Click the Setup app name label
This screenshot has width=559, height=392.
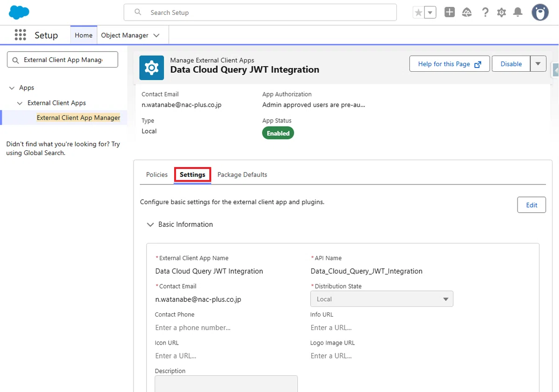pyautogui.click(x=46, y=35)
